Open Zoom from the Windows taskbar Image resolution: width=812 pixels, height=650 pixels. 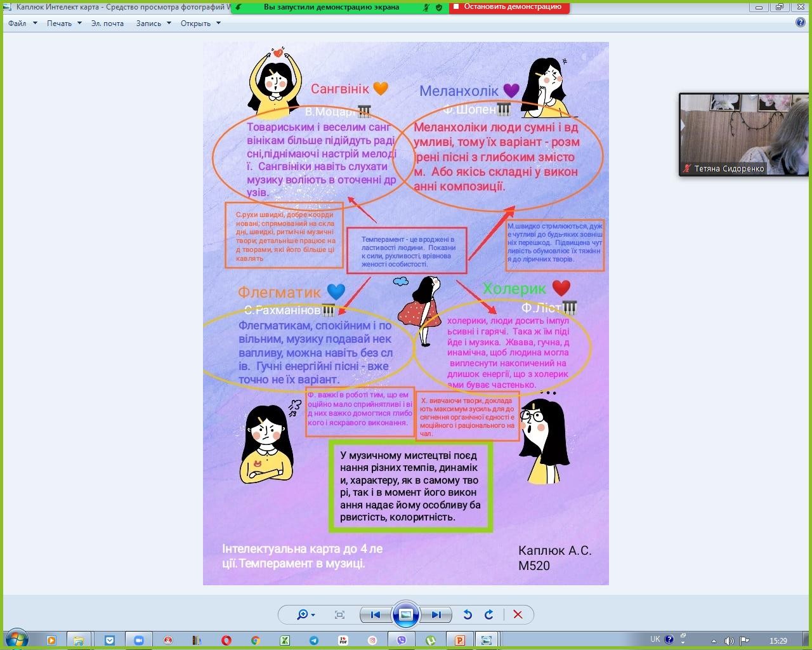pyautogui.click(x=138, y=640)
